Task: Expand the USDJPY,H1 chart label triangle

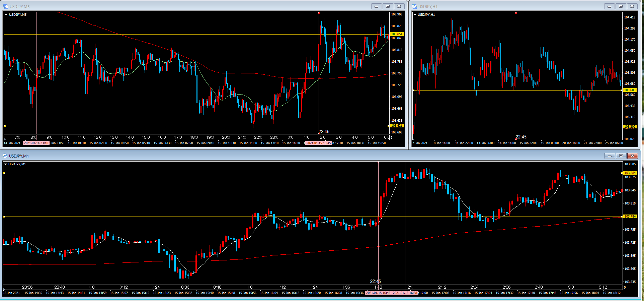Action: tap(415, 15)
